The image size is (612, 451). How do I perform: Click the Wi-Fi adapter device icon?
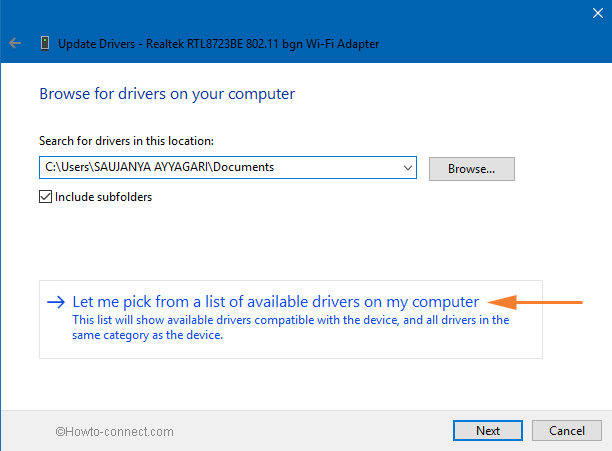tap(45, 43)
